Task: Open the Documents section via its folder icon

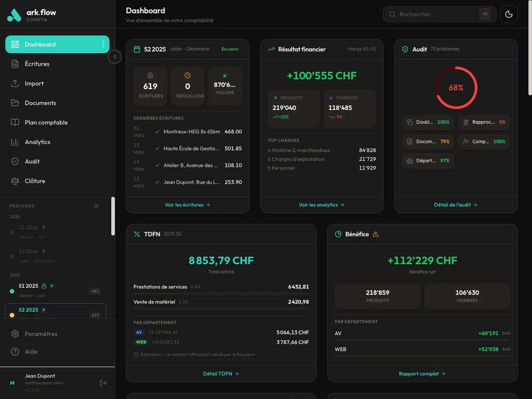Action: point(15,103)
